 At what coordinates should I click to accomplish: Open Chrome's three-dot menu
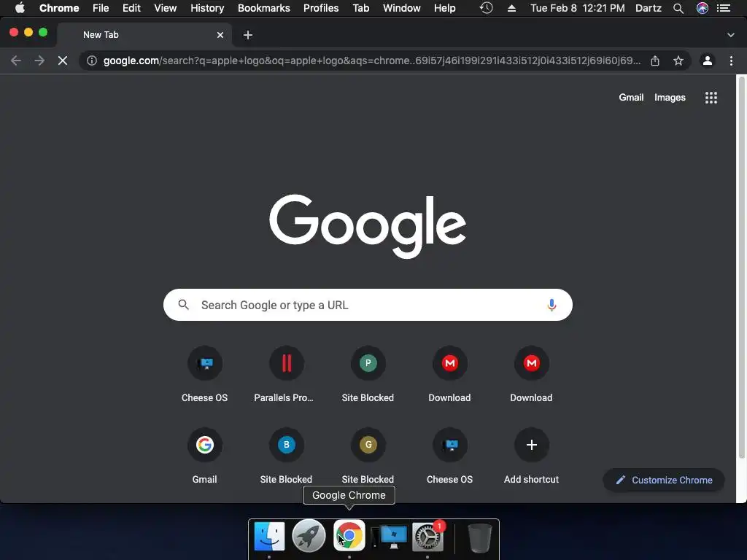click(731, 61)
